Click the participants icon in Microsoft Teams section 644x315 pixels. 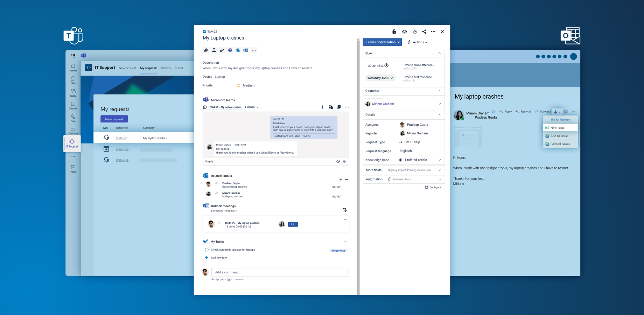pyautogui.click(x=331, y=107)
